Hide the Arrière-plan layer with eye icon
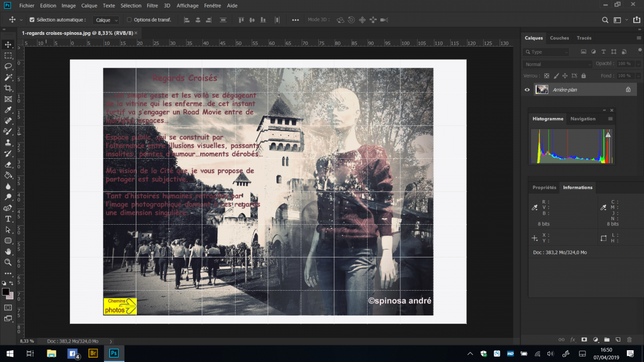Viewport: 644px width, 362px height. click(x=527, y=90)
